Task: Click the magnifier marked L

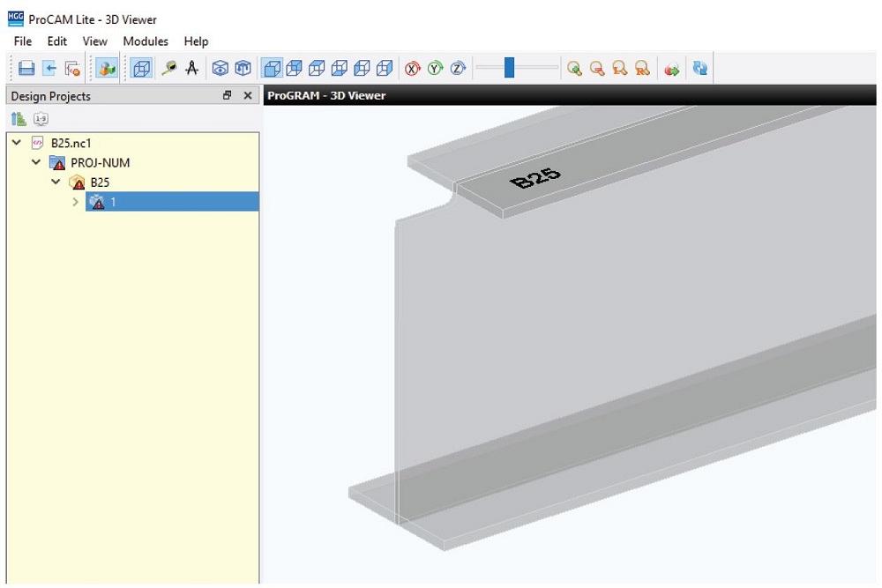Action: tap(619, 69)
